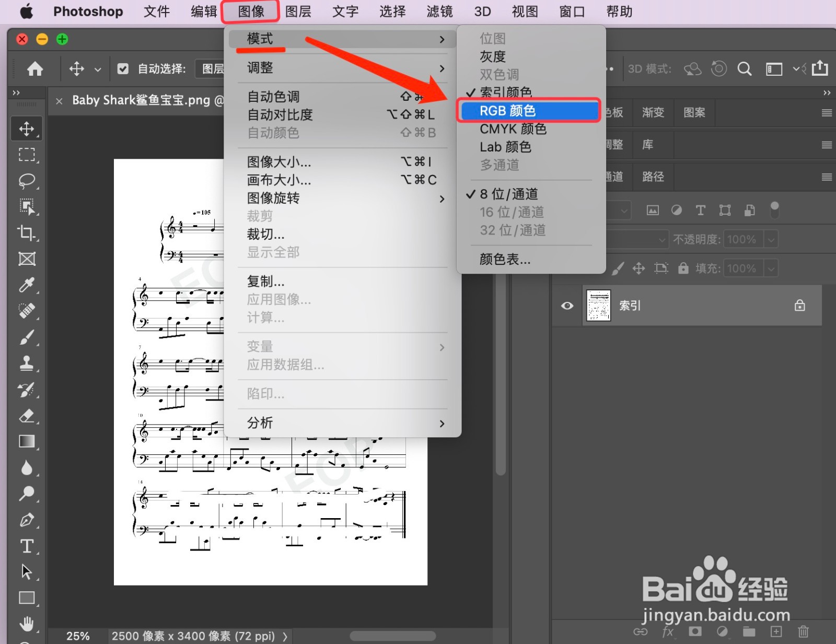The height and width of the screenshot is (644, 836).
Task: Select the Pen tool
Action: (27, 520)
